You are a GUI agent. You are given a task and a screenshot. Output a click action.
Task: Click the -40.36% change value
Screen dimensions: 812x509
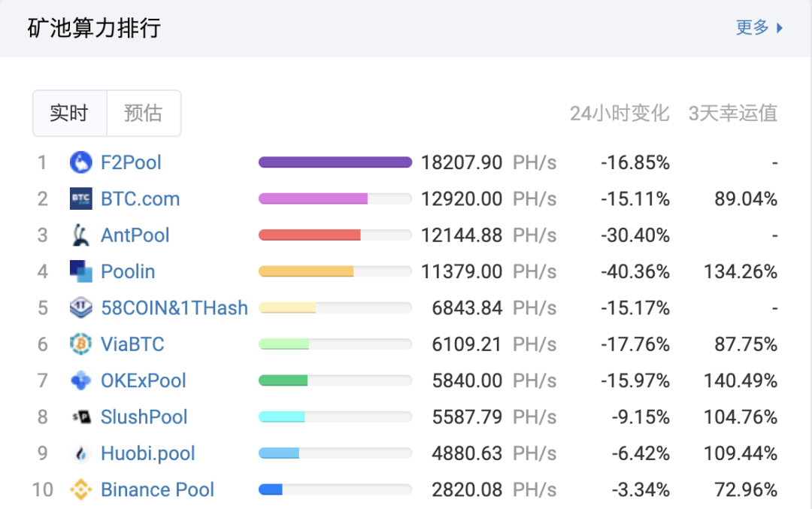(635, 271)
